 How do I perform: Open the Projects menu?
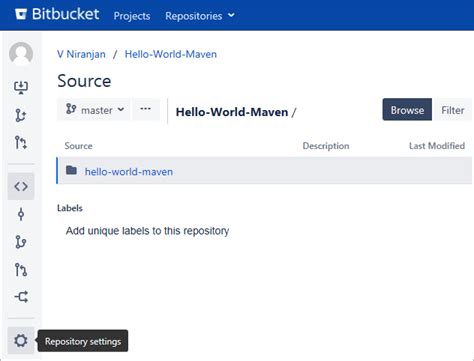[x=132, y=16]
